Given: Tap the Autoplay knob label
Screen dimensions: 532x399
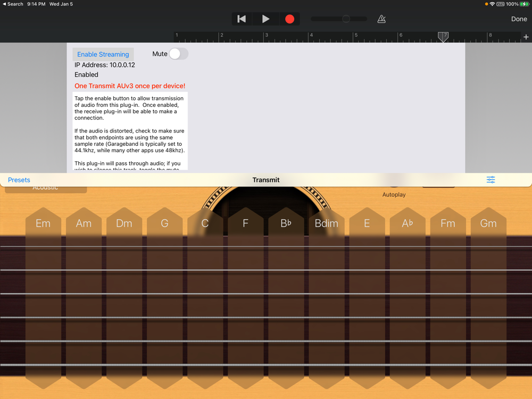Looking at the screenshot, I should tap(394, 195).
